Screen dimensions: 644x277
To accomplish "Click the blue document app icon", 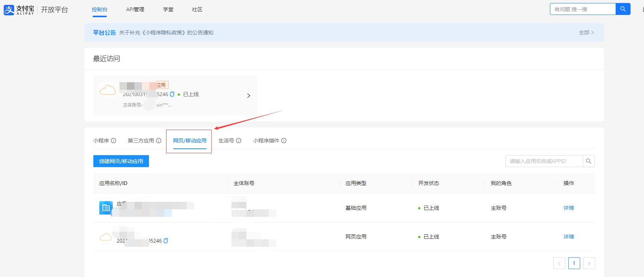I will click(106, 208).
